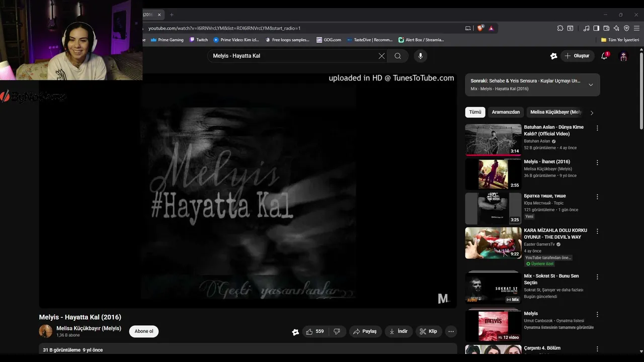
Task: Select the Aramanızdan filter chip
Action: (506, 112)
